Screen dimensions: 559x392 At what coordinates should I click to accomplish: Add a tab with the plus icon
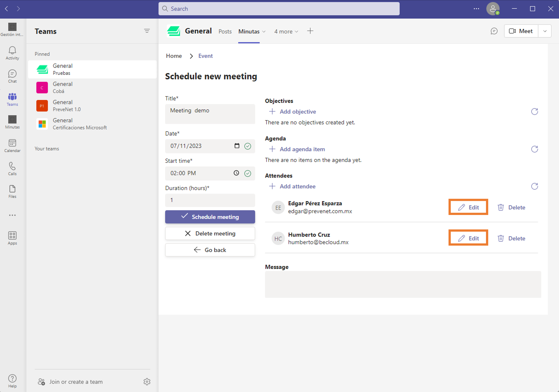(310, 31)
